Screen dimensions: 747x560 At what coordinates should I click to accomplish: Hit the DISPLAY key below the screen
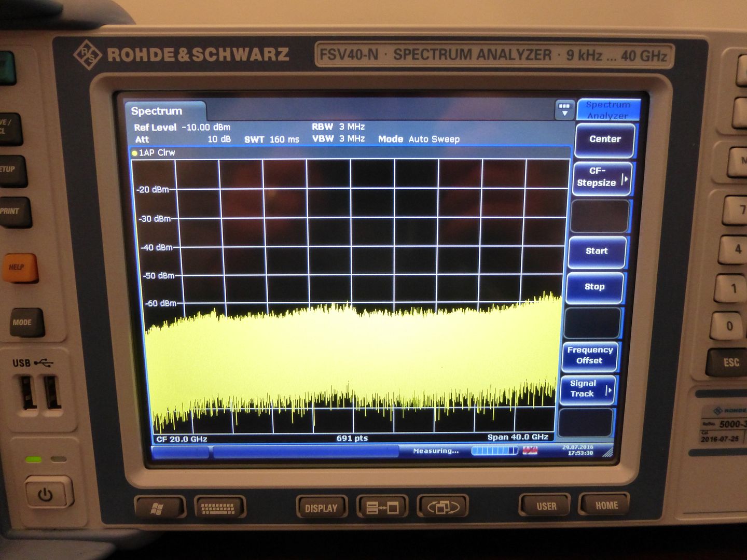321,508
